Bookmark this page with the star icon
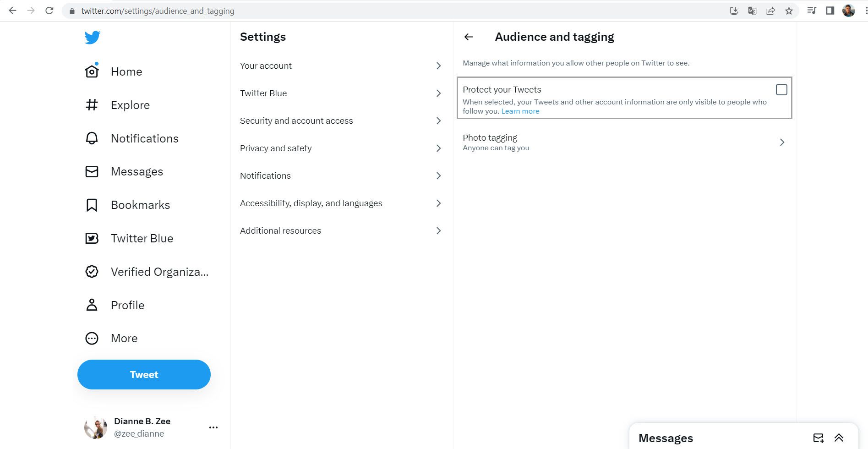868x449 pixels. pos(789,11)
